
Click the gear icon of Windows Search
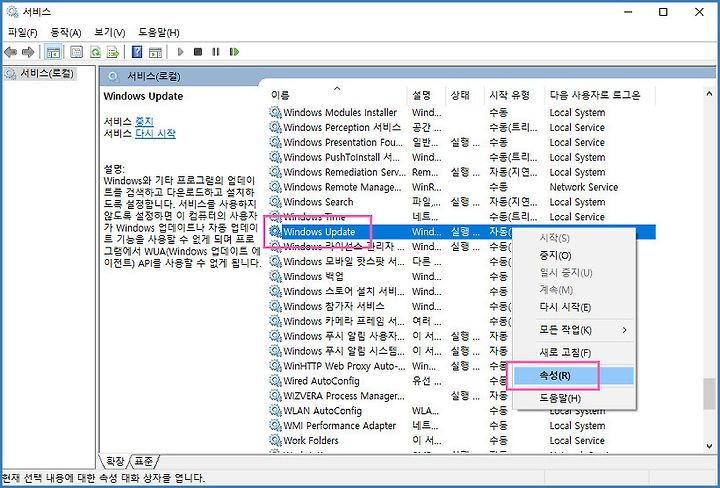(x=275, y=202)
